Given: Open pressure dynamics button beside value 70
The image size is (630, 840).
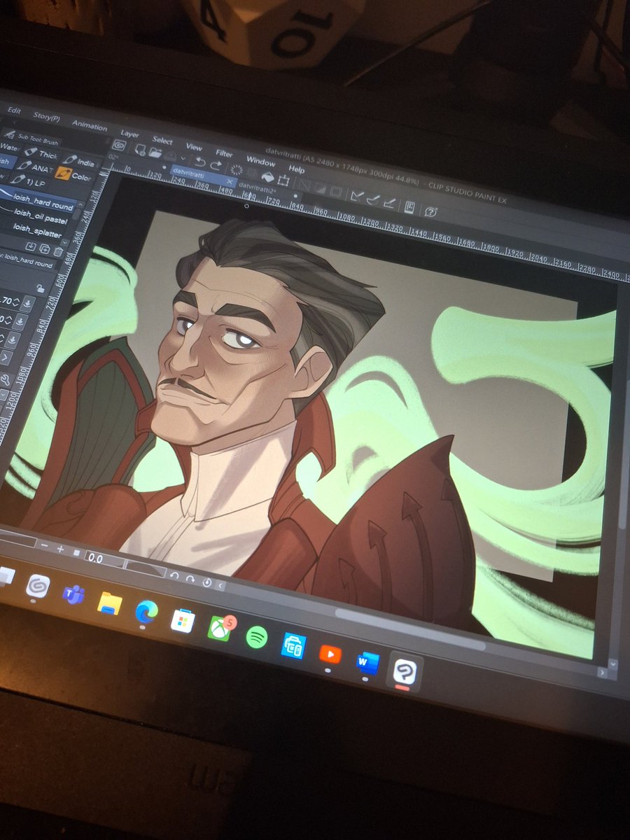Looking at the screenshot, I should 27,304.
